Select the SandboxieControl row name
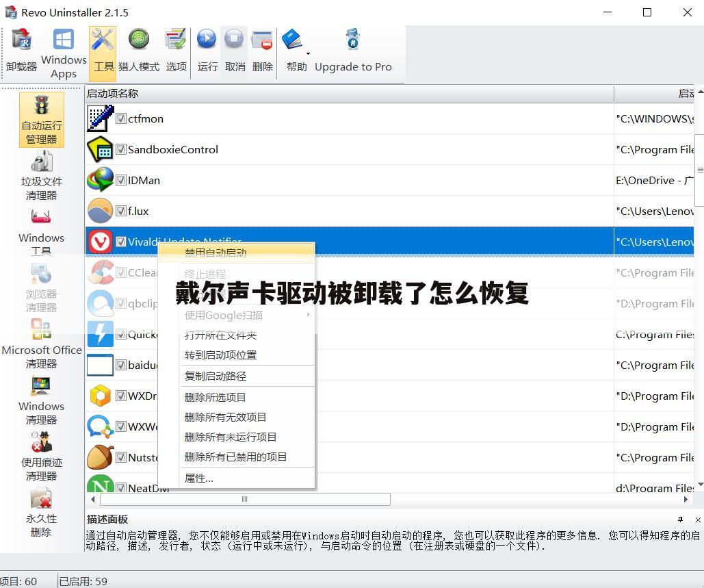 click(173, 149)
